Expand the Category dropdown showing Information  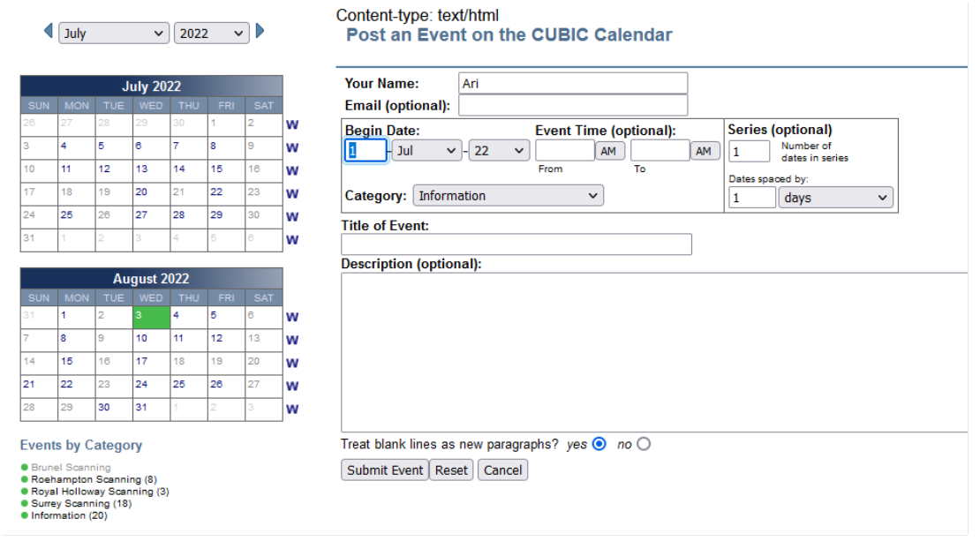(x=509, y=196)
